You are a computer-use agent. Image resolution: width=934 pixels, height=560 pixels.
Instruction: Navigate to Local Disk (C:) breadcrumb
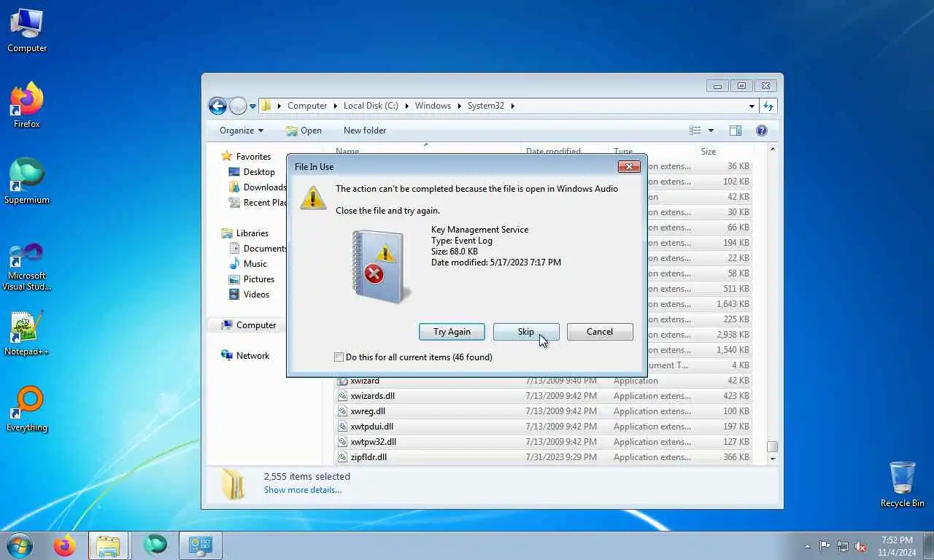[371, 106]
